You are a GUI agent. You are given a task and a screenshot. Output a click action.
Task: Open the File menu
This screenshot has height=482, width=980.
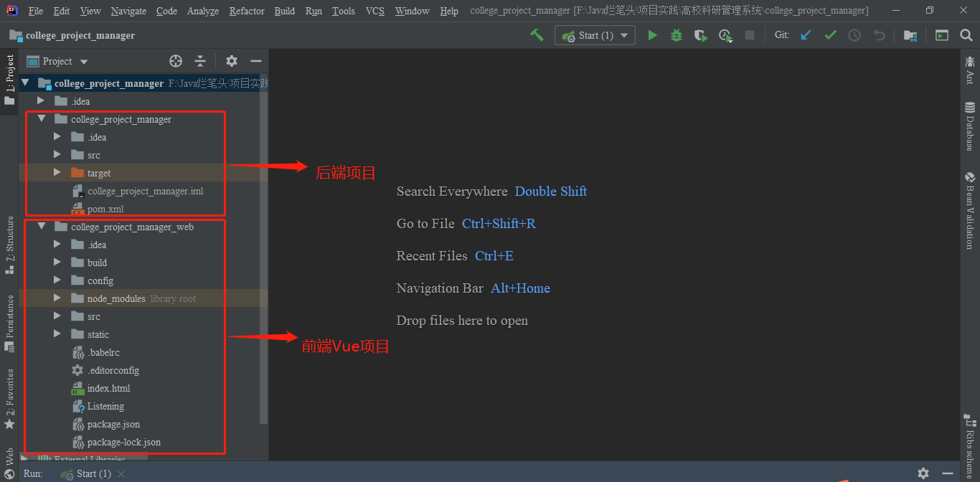point(35,11)
